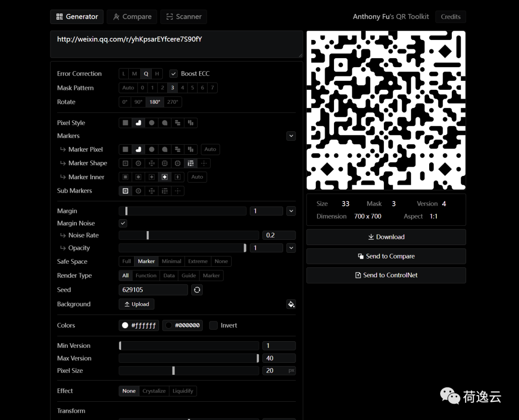Enable the Invert colors option

click(213, 325)
